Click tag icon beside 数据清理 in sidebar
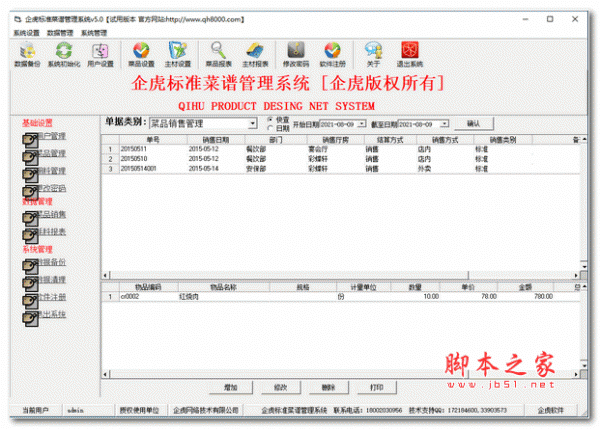This screenshot has height=429, width=600. click(x=30, y=284)
